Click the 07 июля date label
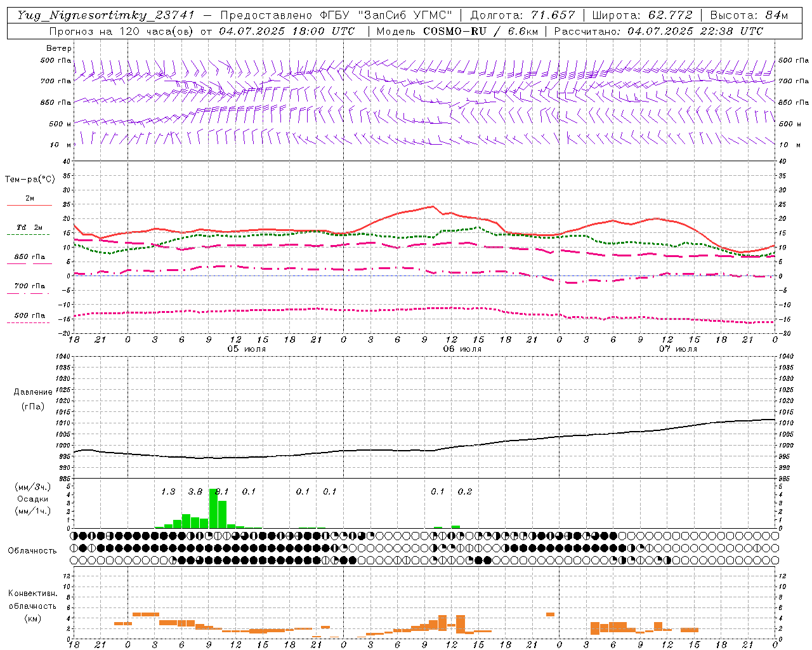The width and height of the screenshot is (812, 650). coord(678,349)
